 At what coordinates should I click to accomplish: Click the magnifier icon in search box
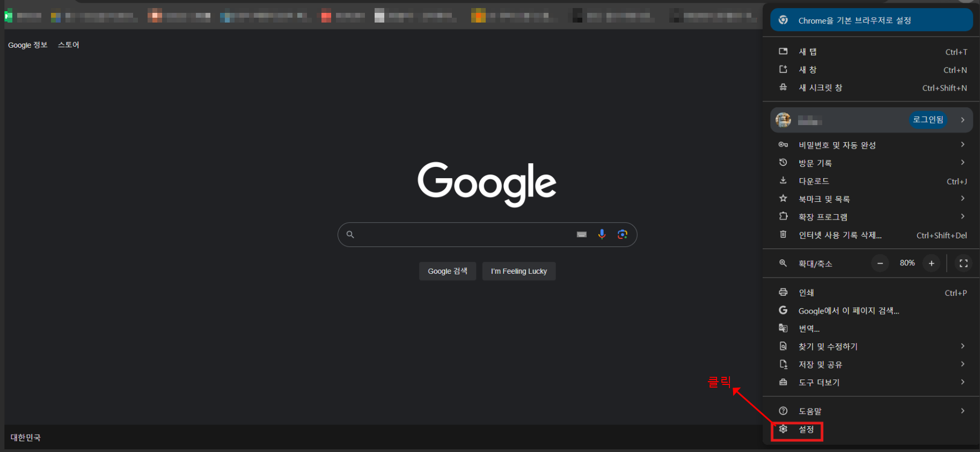[x=350, y=235]
